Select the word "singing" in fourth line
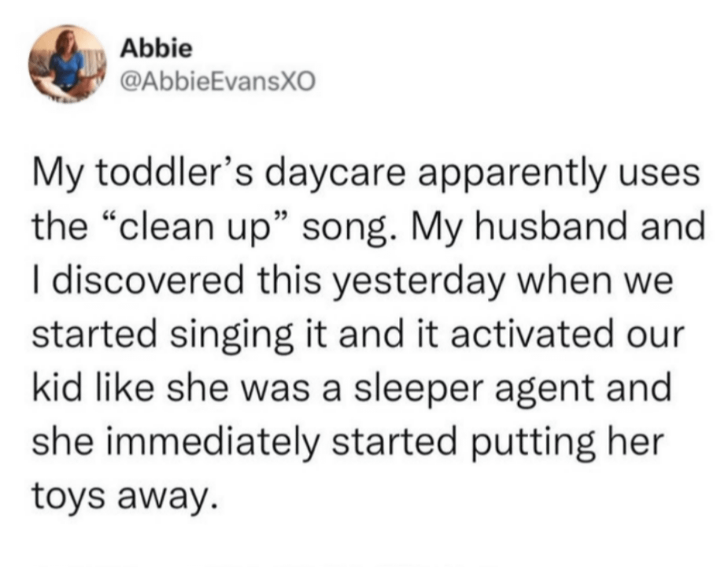 (231, 336)
